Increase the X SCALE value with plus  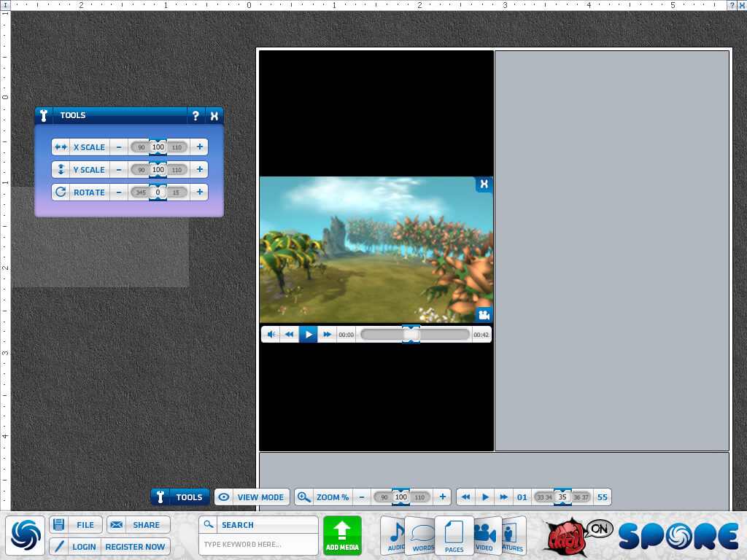tap(200, 147)
